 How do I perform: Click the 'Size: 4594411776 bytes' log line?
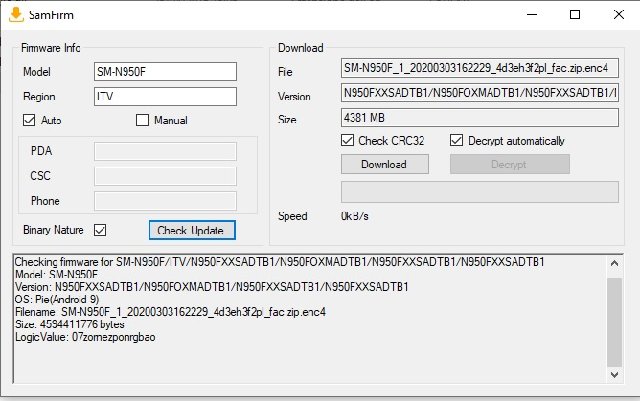coord(69,325)
